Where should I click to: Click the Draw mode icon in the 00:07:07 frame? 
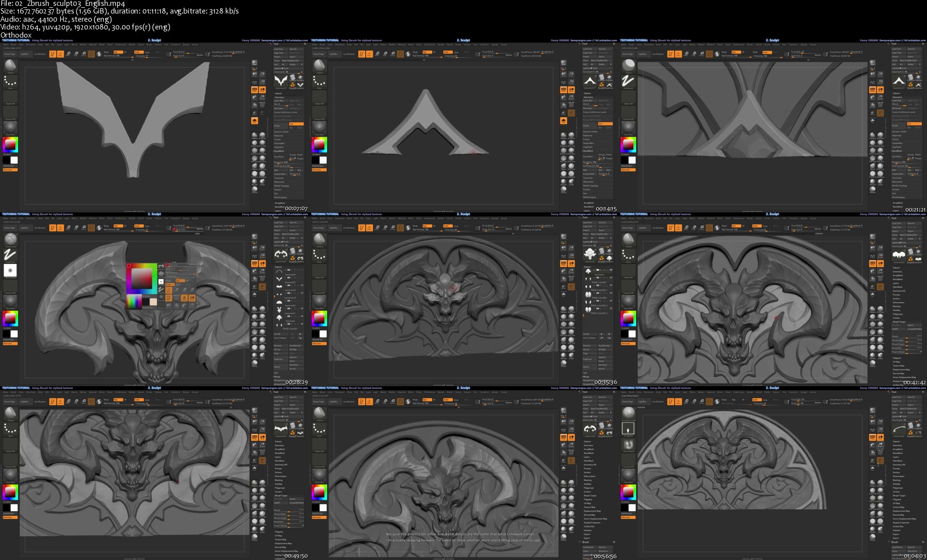pyautogui.click(x=60, y=54)
